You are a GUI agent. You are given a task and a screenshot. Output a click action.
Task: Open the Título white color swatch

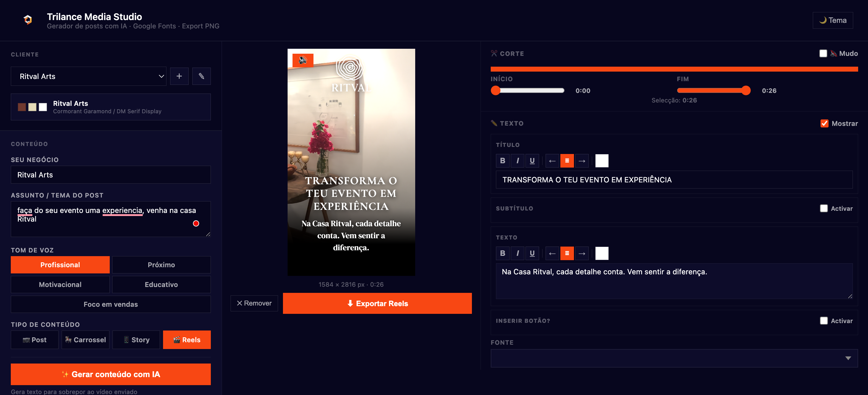[x=602, y=161]
